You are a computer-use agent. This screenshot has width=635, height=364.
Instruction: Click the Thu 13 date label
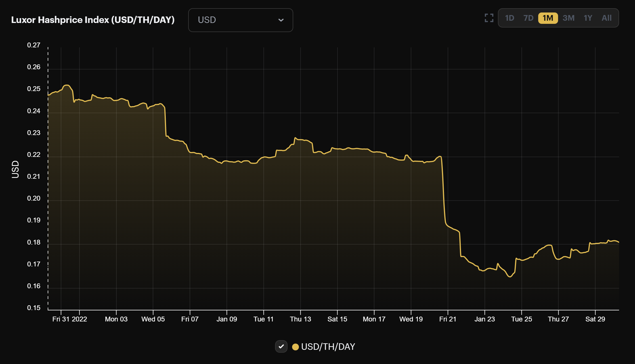[300, 319]
